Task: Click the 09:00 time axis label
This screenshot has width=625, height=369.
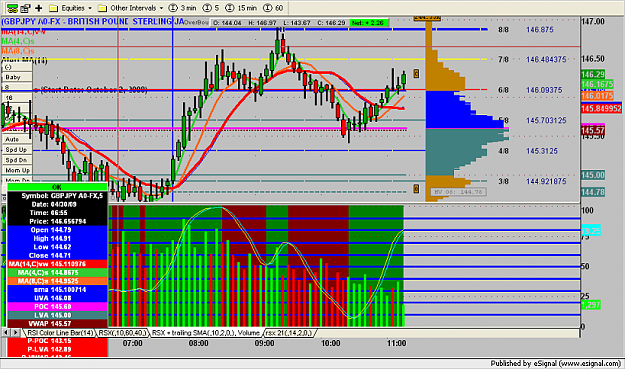Action: click(264, 343)
